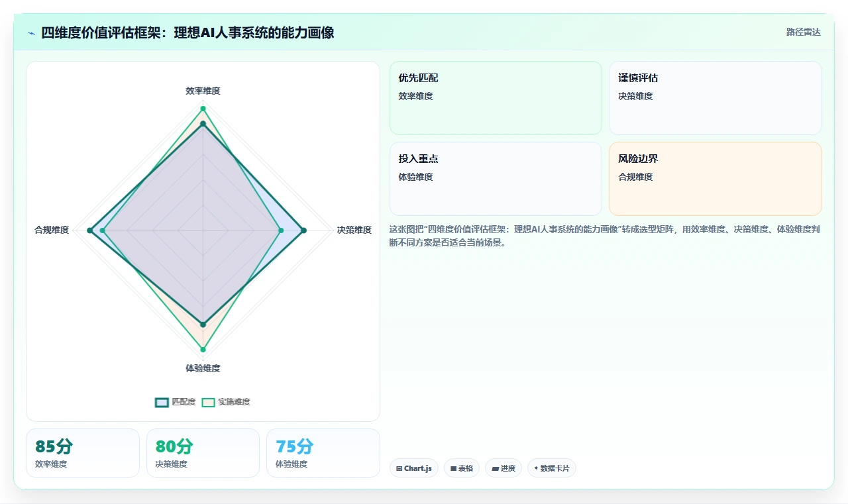848x504 pixels.
Task: Click the 决策维度 radar axis label
Action: 354,230
